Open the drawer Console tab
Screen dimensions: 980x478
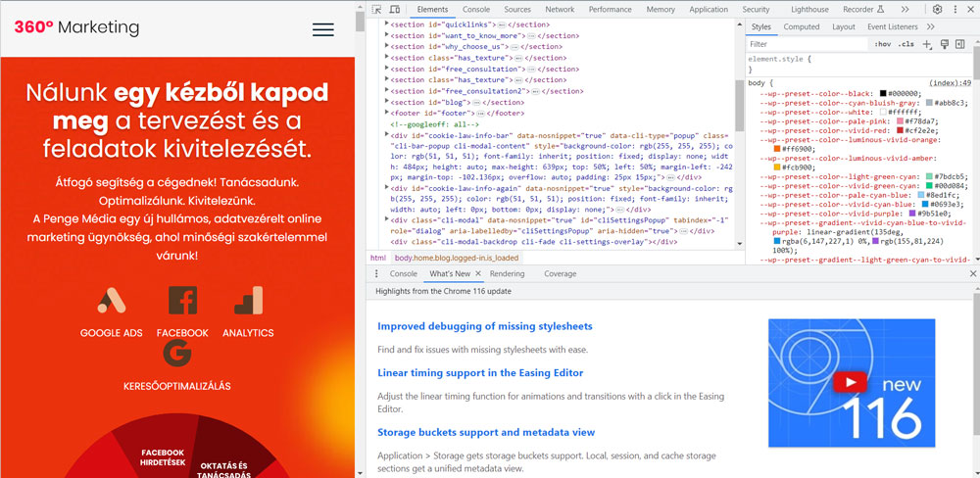tap(403, 273)
